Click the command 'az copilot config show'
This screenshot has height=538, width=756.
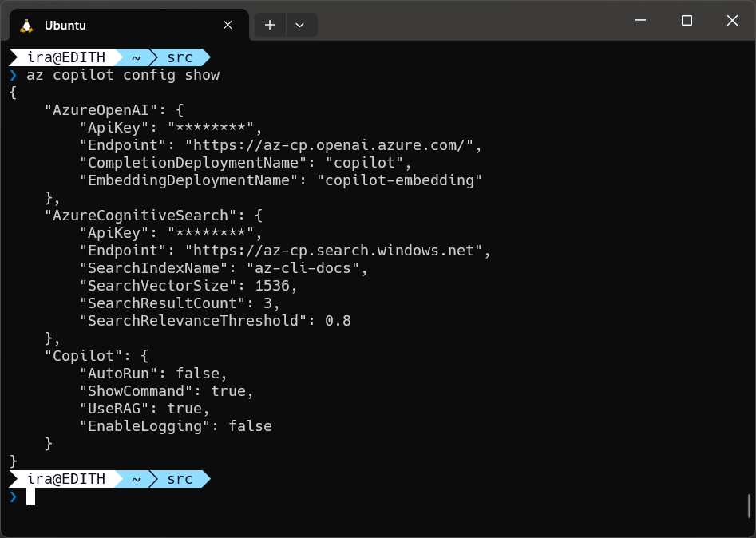pyautogui.click(x=123, y=75)
